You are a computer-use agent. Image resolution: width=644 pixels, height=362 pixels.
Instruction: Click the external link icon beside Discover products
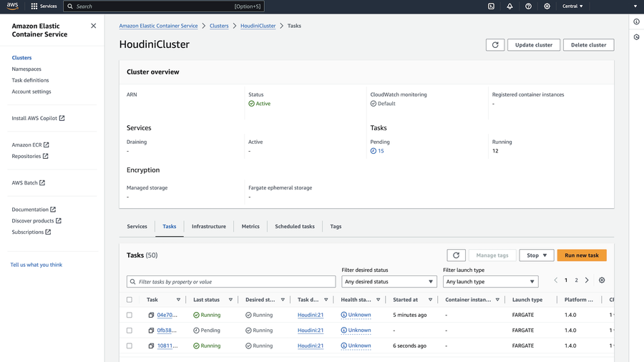59,221
